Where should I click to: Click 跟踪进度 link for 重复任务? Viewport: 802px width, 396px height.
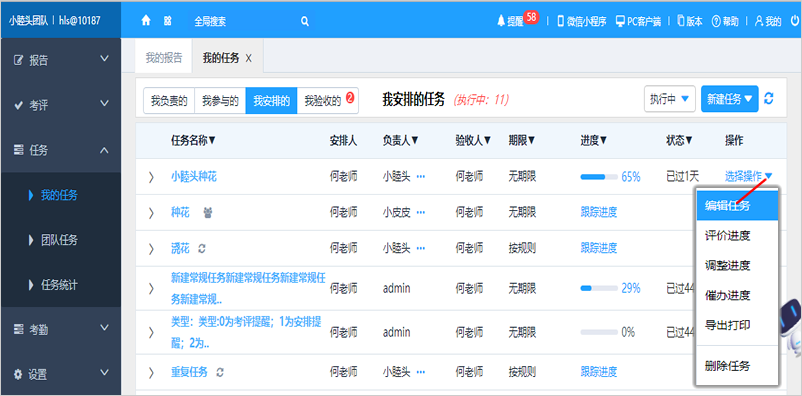[x=598, y=372]
